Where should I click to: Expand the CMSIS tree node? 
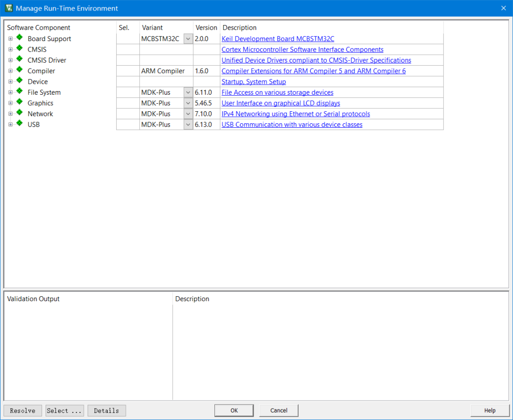tap(11, 50)
